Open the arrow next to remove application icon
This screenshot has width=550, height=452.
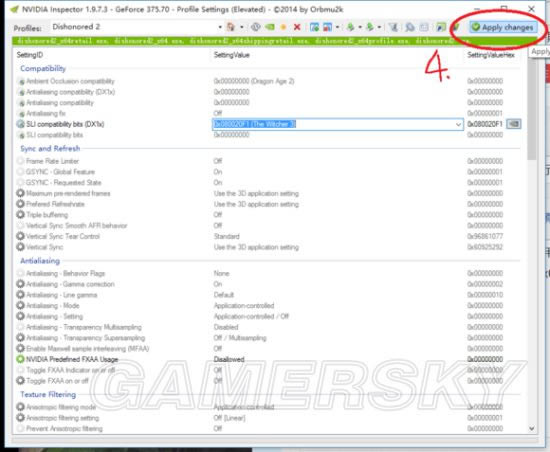pos(337,27)
